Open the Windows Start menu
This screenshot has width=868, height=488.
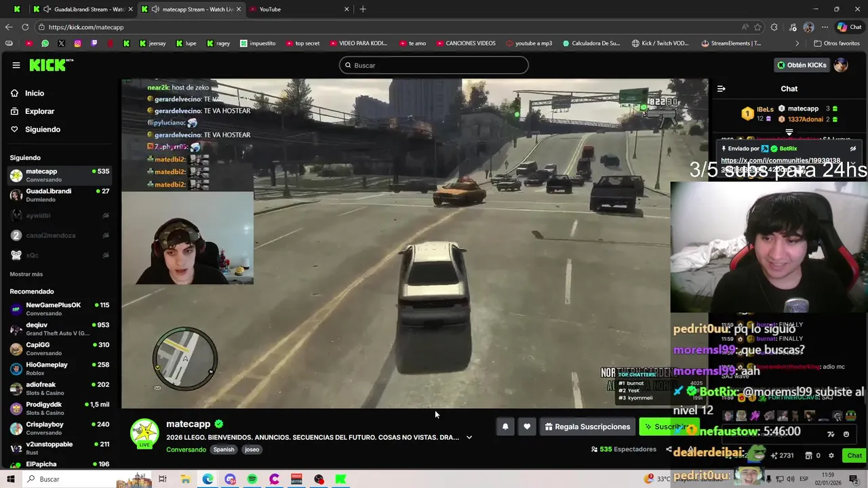[x=10, y=479]
